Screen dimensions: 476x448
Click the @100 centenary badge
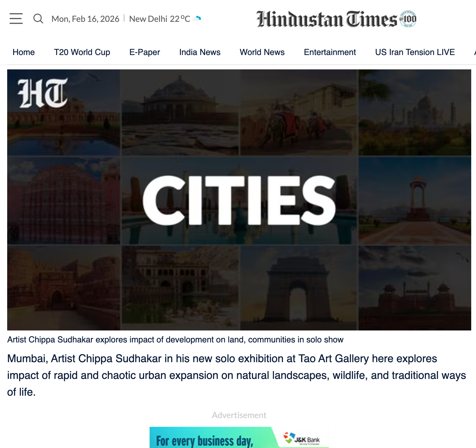tap(408, 19)
